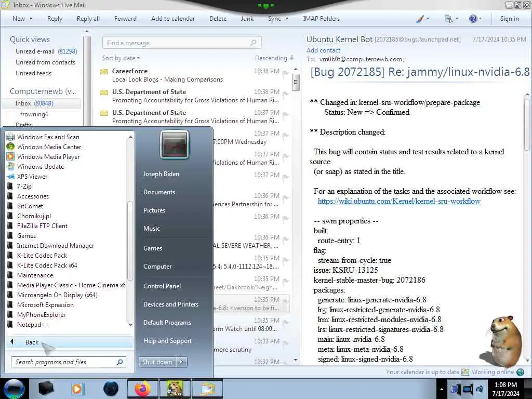This screenshot has width=532, height=399.
Task: Open the Maintenance folder
Action: (35, 275)
